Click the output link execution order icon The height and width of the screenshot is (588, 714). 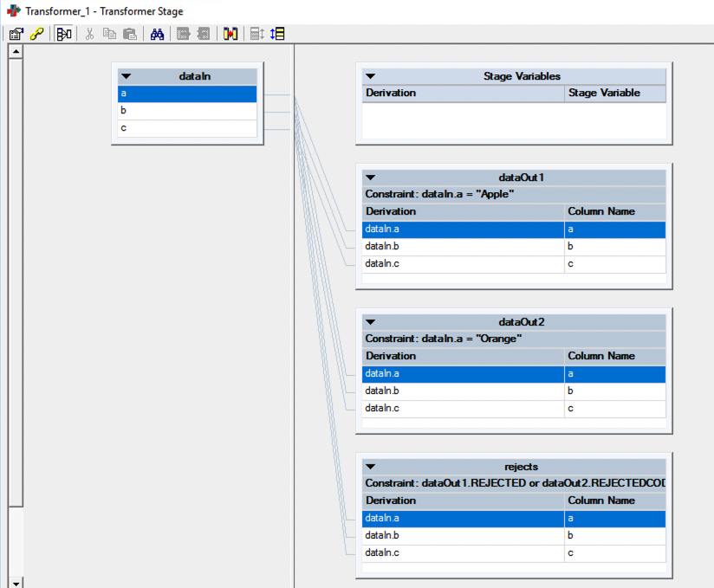pyautogui.click(x=277, y=34)
